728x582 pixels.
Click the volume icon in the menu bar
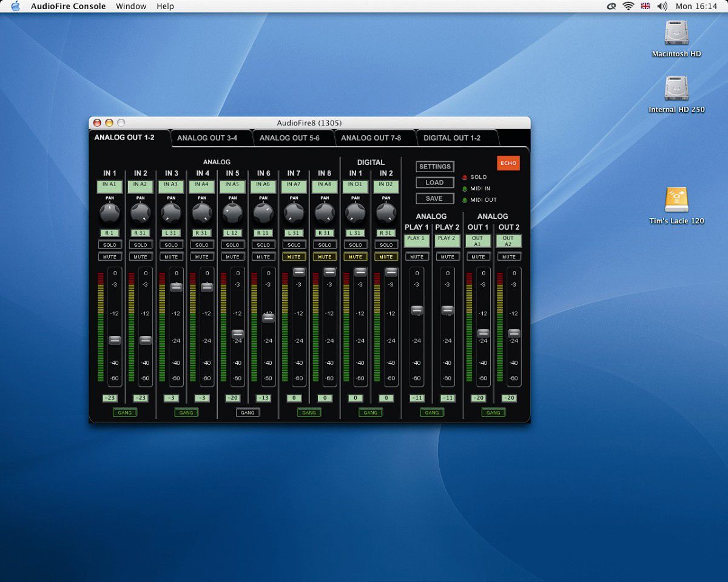click(662, 6)
